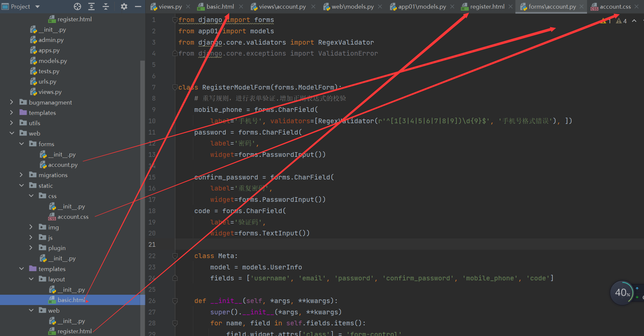The width and height of the screenshot is (644, 336).
Task: Fold the __init__ method at line 26
Action: coord(175,301)
